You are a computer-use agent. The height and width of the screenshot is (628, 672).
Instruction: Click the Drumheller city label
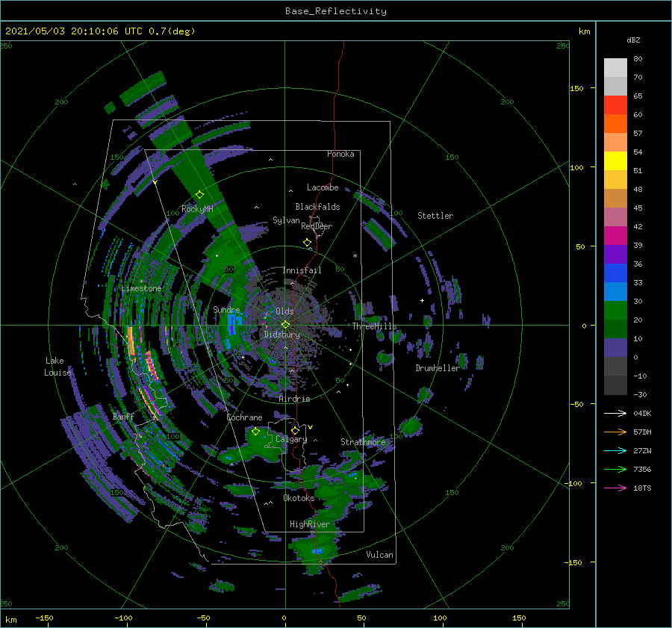438,368
